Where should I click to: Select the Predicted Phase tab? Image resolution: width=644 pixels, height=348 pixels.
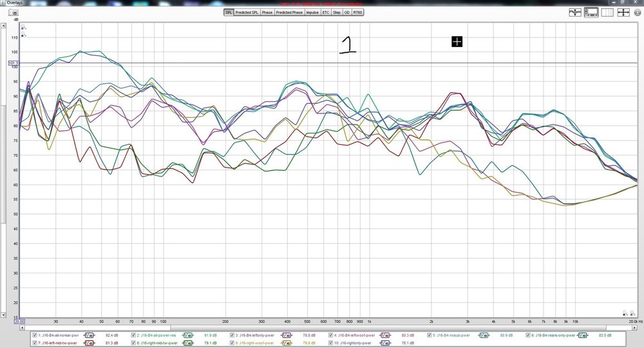(x=289, y=12)
